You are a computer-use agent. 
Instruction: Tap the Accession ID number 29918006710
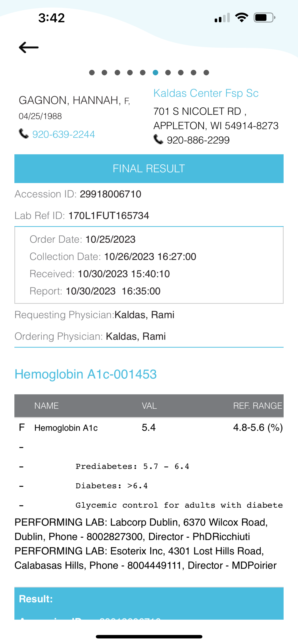[111, 194]
